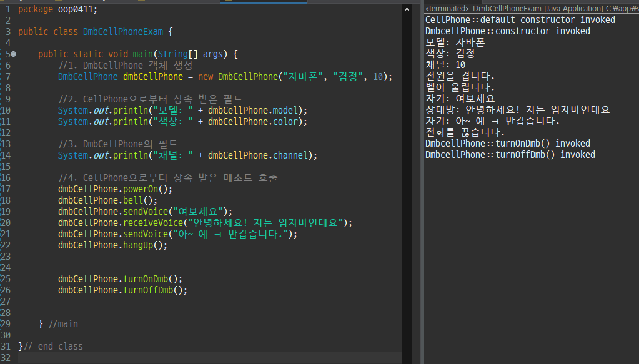
Task: Click the sendVoice("여보세요") call
Action: (145, 212)
